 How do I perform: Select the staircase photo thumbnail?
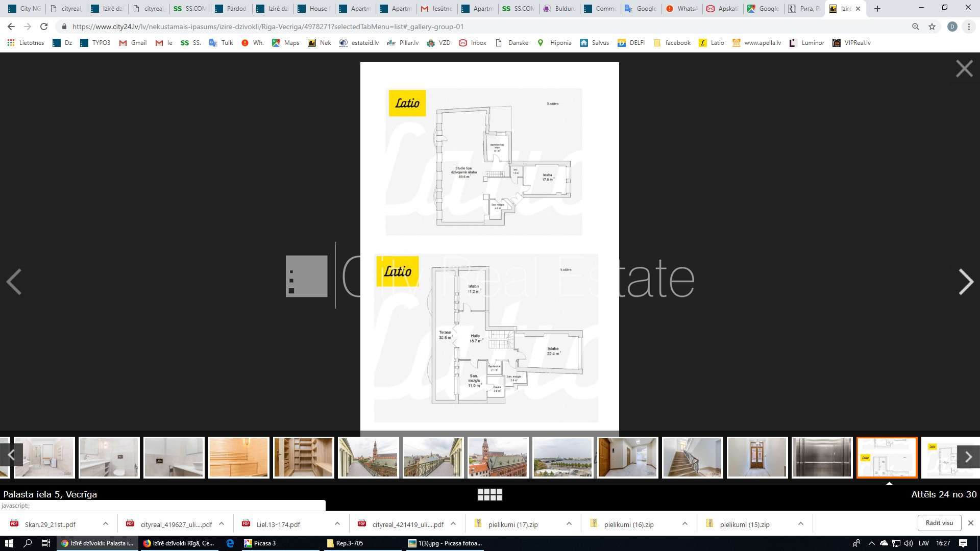[x=692, y=457]
